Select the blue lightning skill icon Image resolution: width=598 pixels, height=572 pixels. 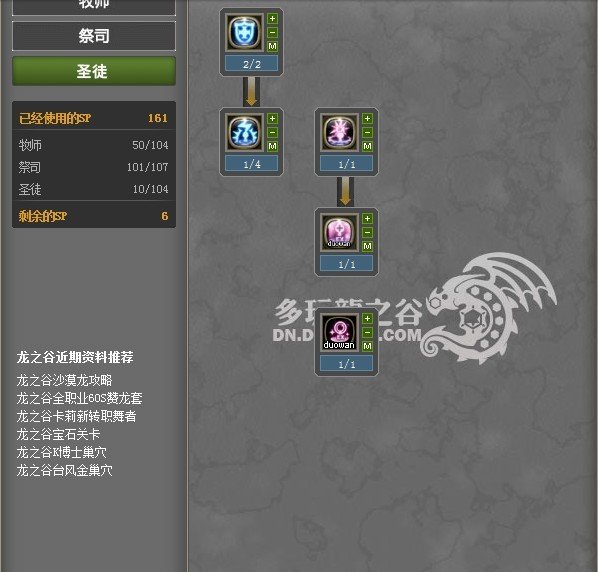[x=244, y=132]
